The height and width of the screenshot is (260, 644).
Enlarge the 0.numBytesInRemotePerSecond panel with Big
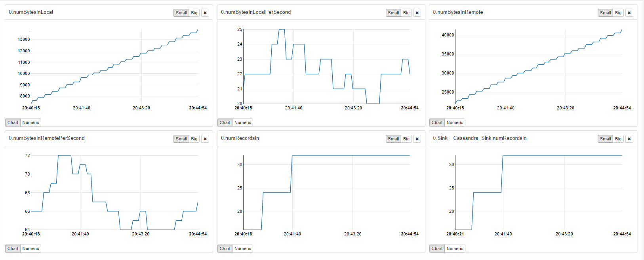(194, 139)
